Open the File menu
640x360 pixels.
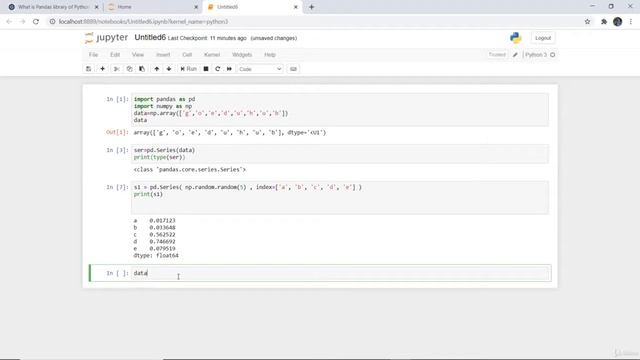(x=93, y=55)
